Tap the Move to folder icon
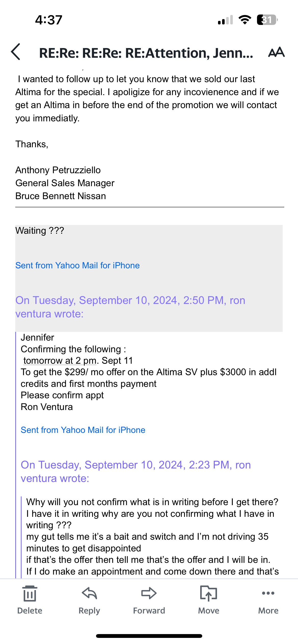The width and height of the screenshot is (298, 644). 209,593
